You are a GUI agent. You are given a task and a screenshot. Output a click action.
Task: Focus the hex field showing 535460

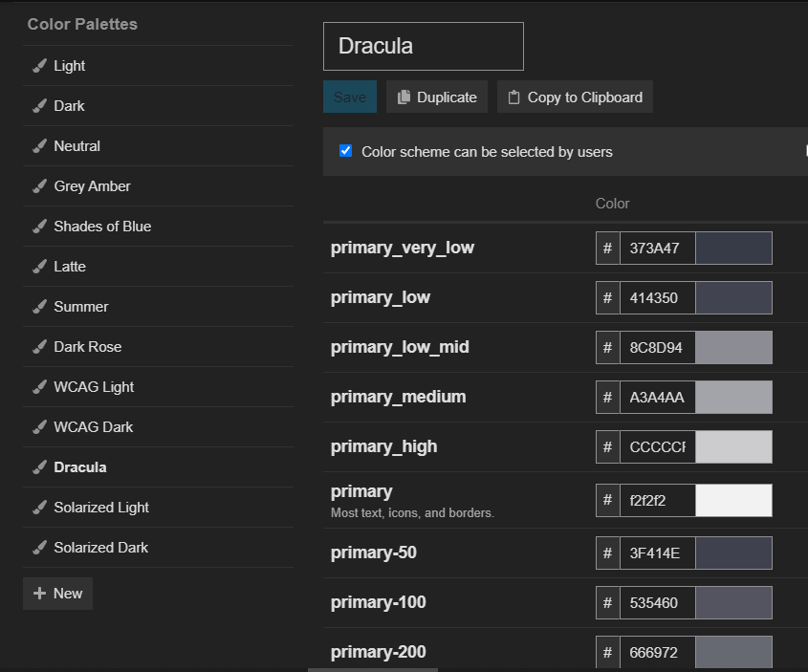click(x=658, y=602)
